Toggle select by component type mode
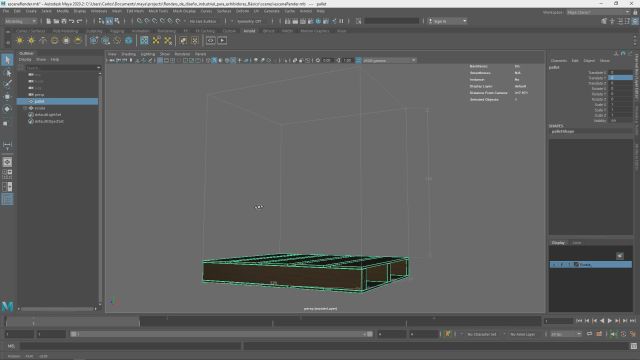 click(x=117, y=21)
